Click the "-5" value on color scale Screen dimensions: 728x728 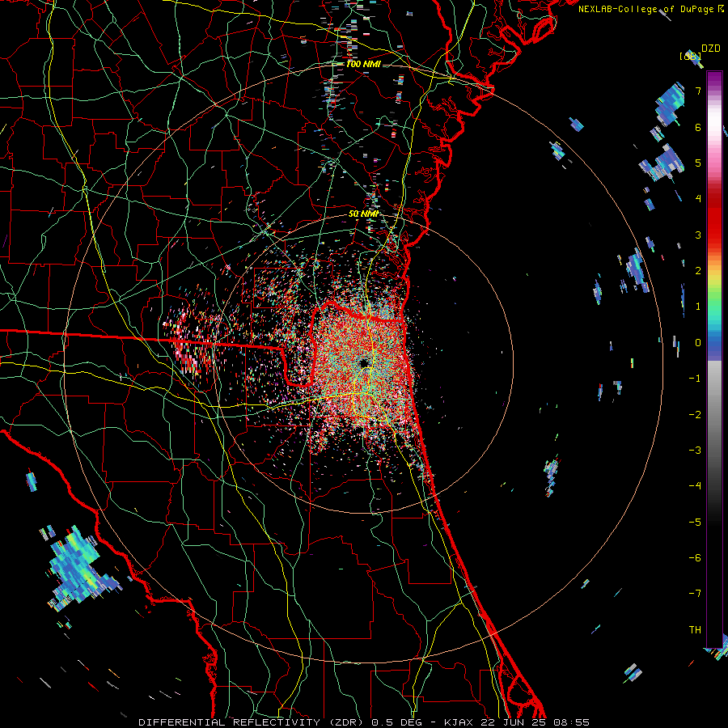(695, 523)
